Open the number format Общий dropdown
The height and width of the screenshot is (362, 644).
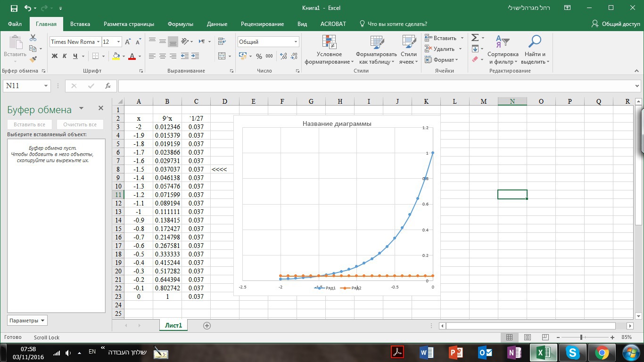pos(296,42)
